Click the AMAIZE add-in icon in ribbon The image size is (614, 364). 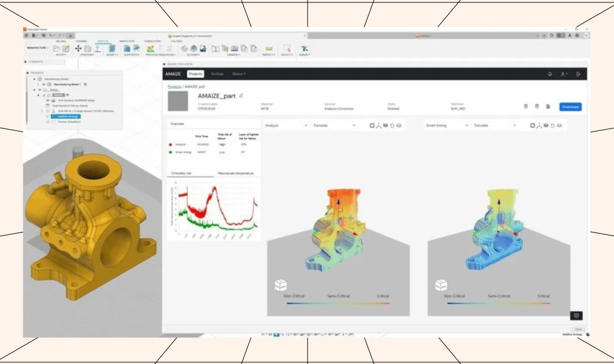pos(304,48)
